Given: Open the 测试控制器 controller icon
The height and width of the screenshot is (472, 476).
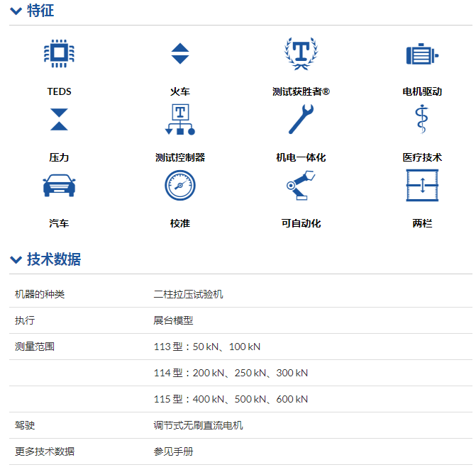Looking at the screenshot, I should 180,120.
